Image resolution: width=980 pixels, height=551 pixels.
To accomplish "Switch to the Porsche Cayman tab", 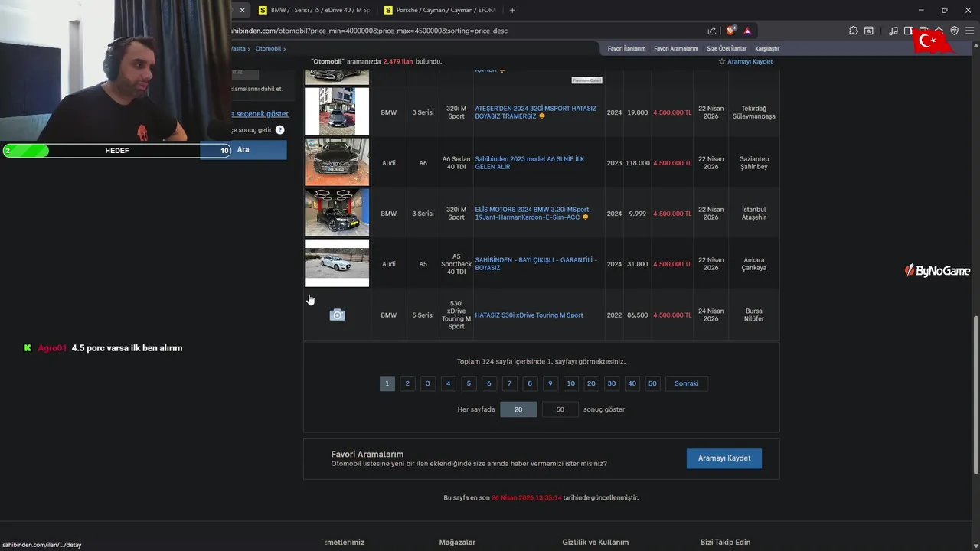I will 440,10.
